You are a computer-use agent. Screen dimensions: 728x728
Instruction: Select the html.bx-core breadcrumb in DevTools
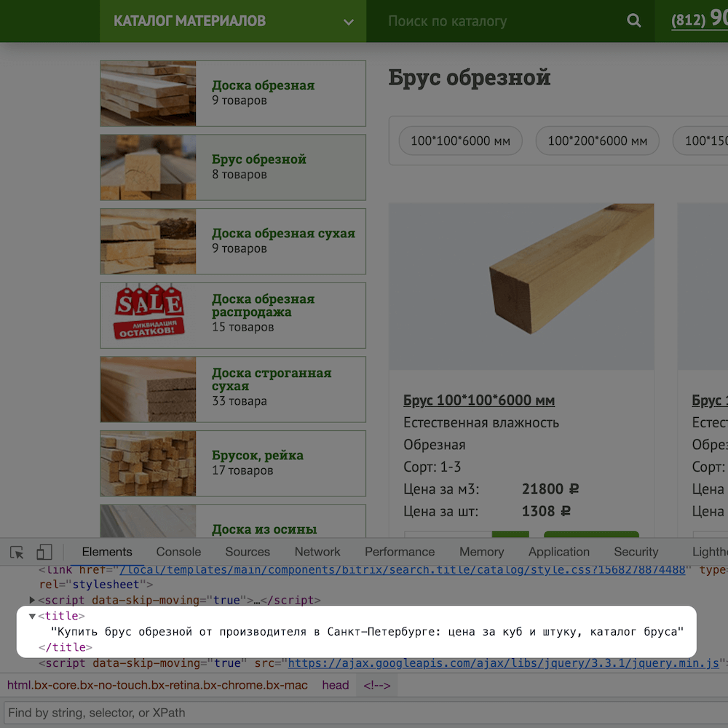pyautogui.click(x=157, y=685)
